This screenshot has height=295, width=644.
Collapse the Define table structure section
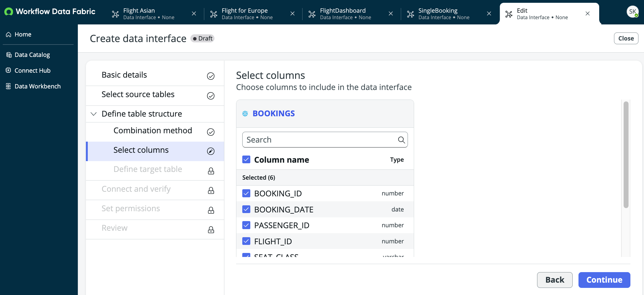coord(94,114)
